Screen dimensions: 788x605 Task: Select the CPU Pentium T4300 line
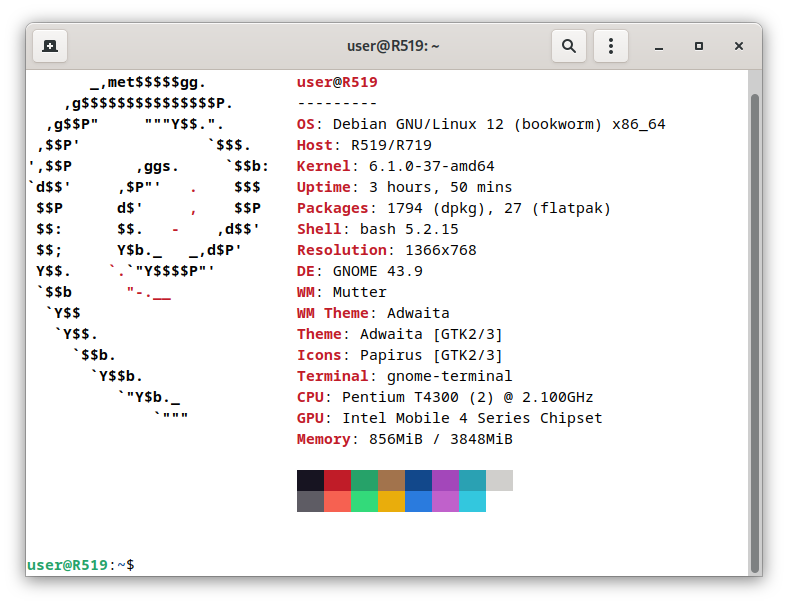pyautogui.click(x=445, y=397)
